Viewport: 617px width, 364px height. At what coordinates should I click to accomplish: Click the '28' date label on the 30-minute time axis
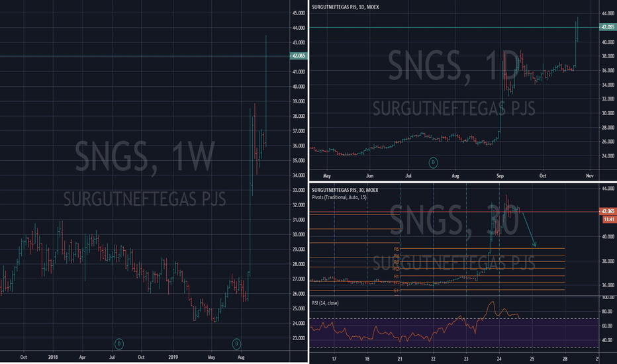(x=565, y=359)
